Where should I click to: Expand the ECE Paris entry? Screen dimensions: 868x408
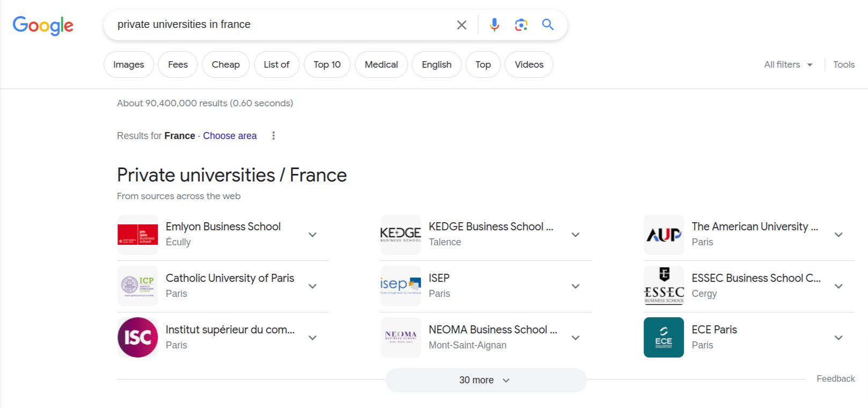tap(838, 338)
